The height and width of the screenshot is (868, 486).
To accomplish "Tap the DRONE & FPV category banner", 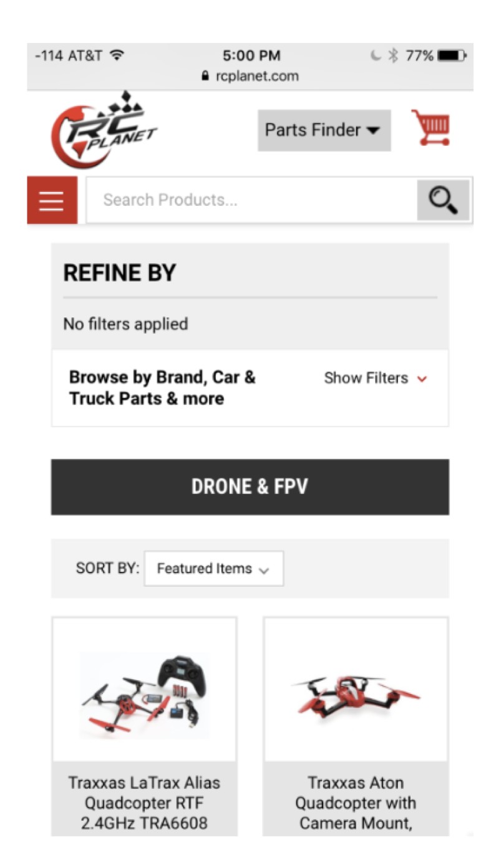I will [250, 487].
